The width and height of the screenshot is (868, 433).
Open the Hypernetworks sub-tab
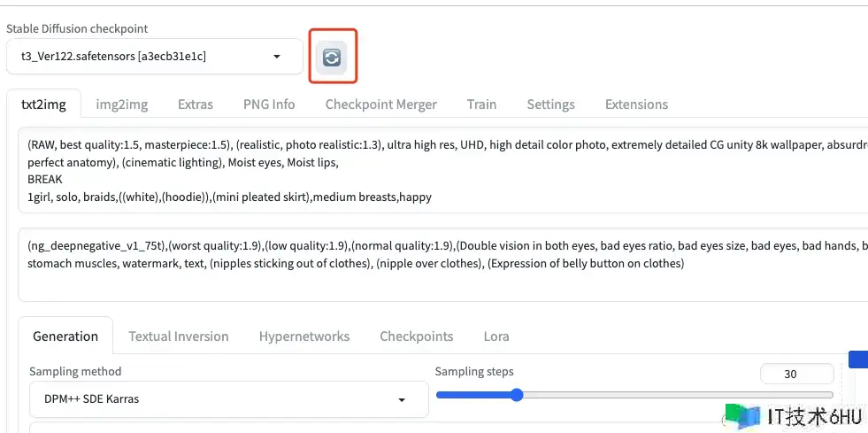tap(304, 336)
